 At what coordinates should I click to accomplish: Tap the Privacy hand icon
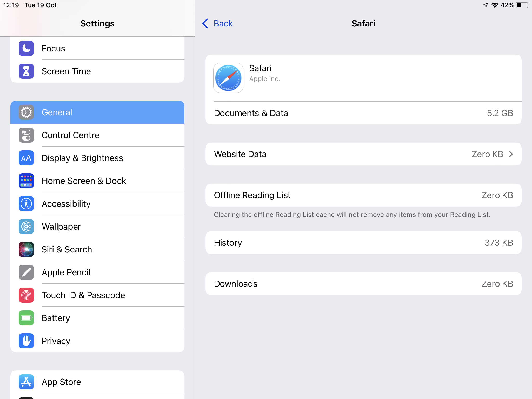pyautogui.click(x=26, y=341)
